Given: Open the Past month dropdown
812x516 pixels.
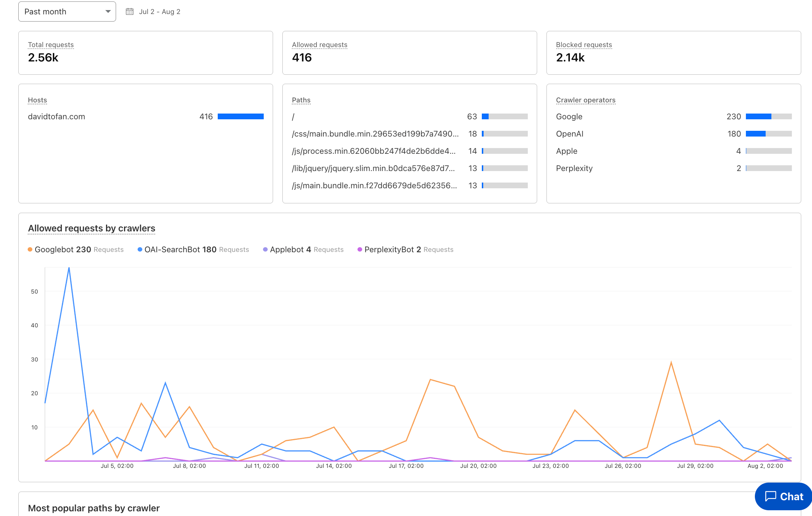Looking at the screenshot, I should [67, 11].
